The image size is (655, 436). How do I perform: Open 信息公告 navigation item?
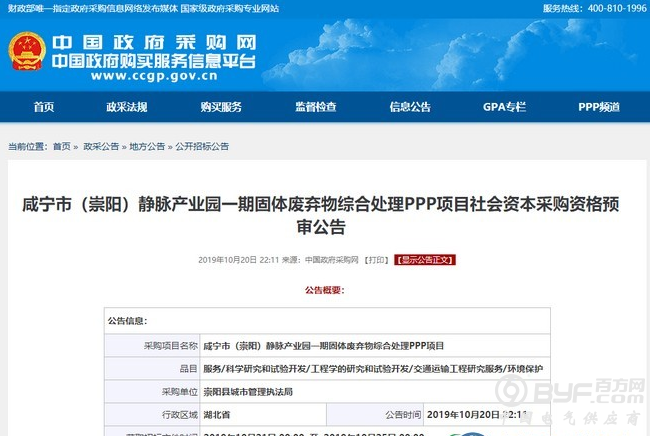[410, 107]
